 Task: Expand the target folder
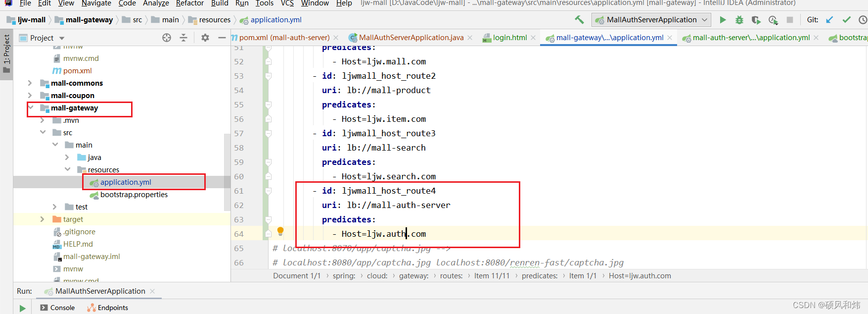pyautogui.click(x=42, y=219)
